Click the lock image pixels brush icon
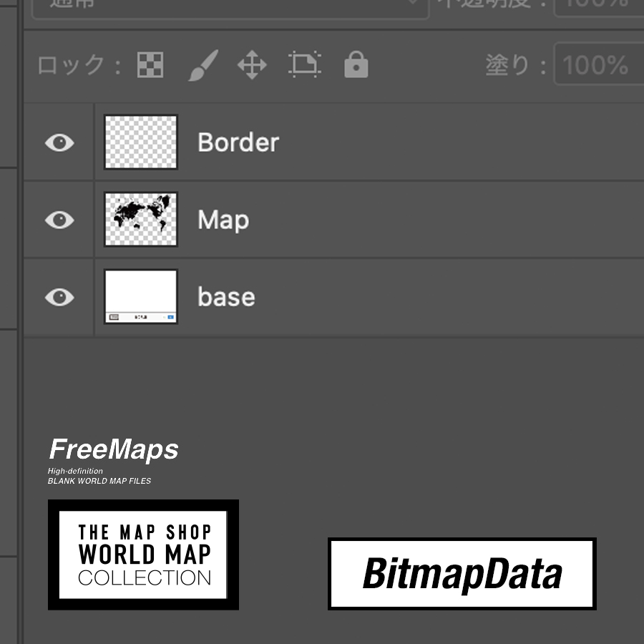Image resolution: width=644 pixels, height=644 pixels. pyautogui.click(x=203, y=65)
